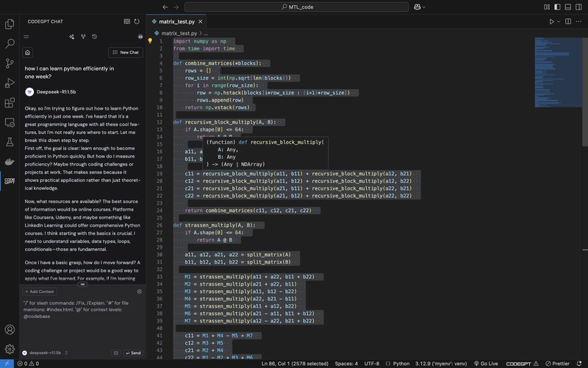Run the Python file with play button

[552, 21]
